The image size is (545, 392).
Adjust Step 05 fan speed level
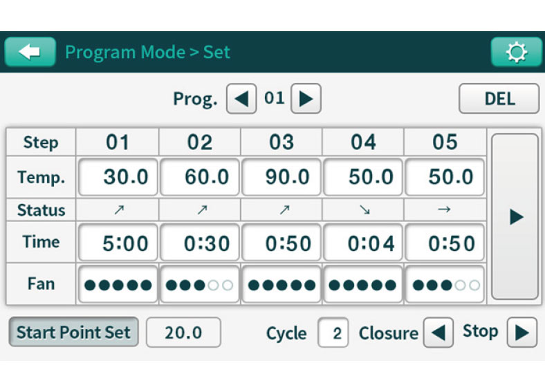[445, 284]
